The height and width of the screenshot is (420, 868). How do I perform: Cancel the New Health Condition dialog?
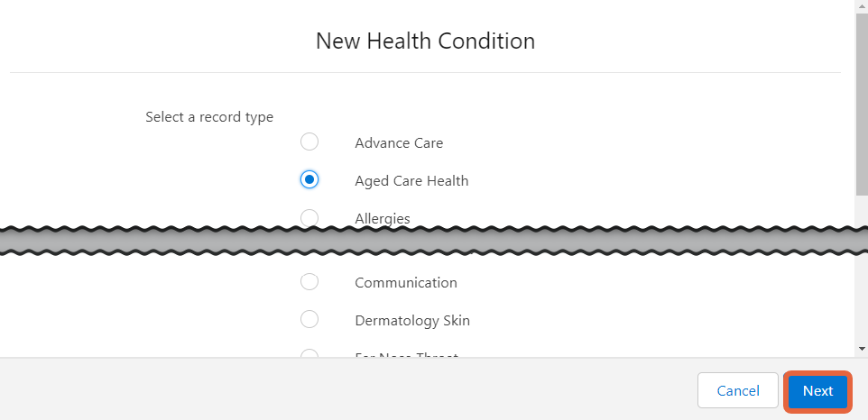[x=738, y=391]
